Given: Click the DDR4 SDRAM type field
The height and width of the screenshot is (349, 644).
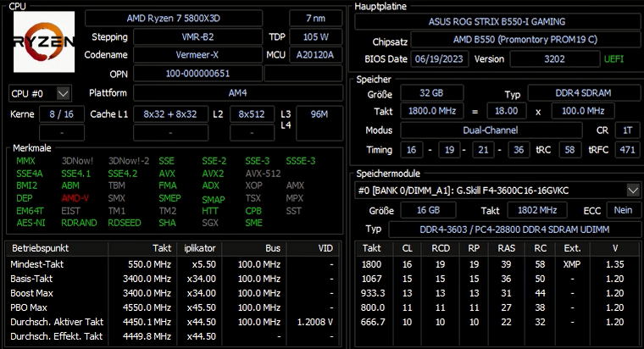Looking at the screenshot, I should (x=583, y=93).
